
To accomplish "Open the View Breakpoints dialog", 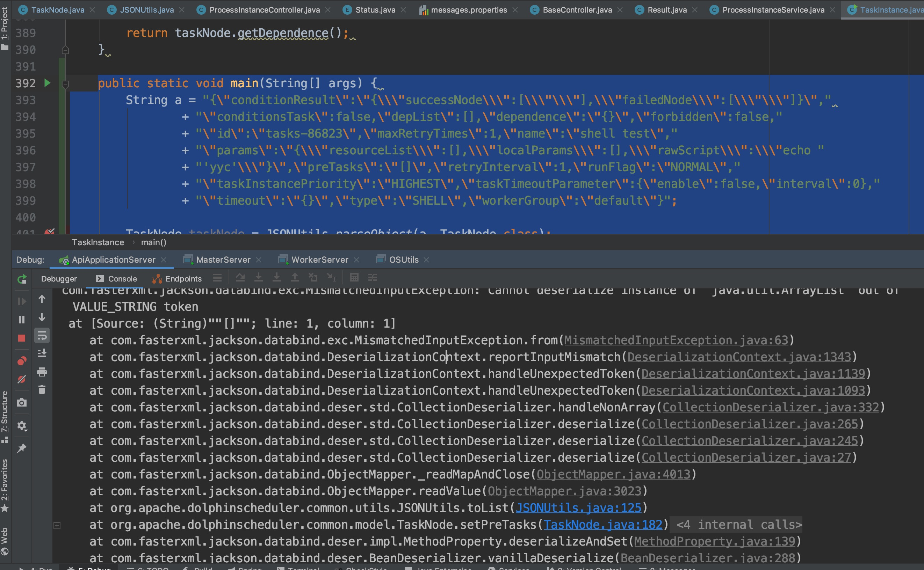I will coord(22,361).
